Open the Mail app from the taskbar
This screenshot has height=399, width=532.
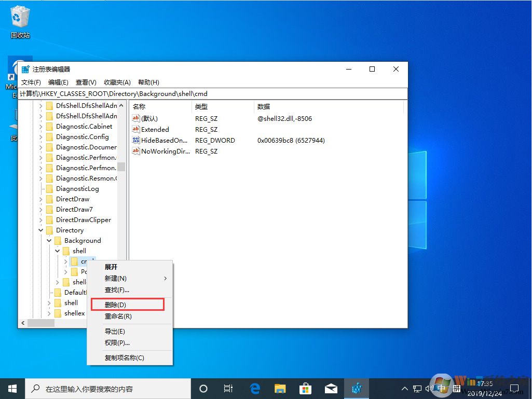click(331, 388)
